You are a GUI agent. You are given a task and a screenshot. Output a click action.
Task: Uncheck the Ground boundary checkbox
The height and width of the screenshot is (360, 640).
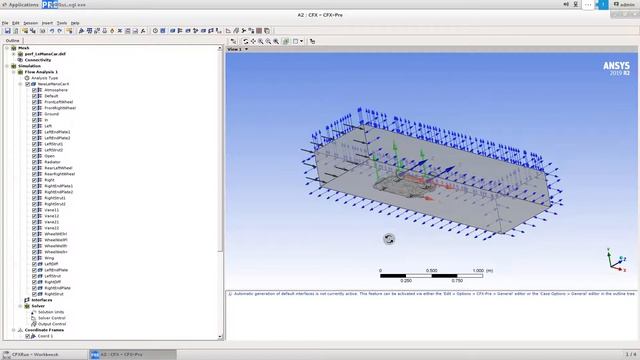click(34, 114)
